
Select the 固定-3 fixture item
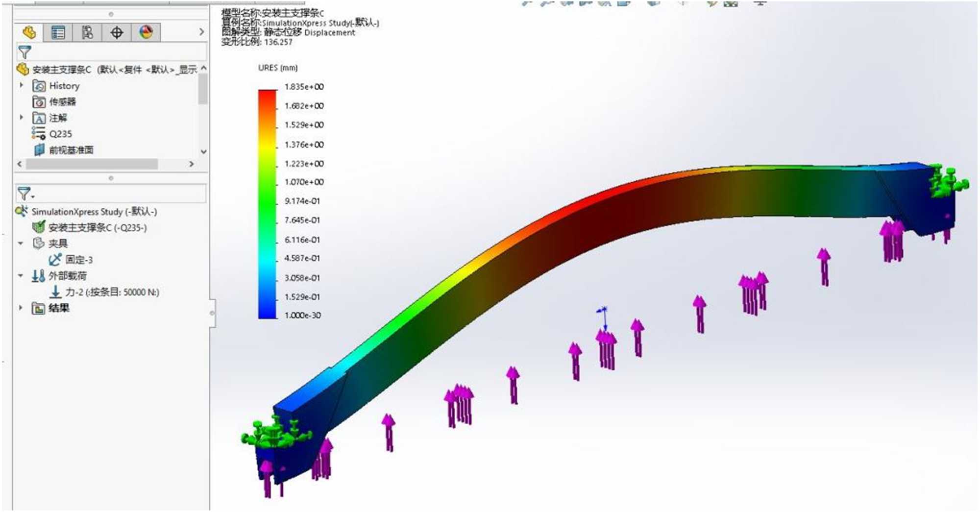click(78, 260)
